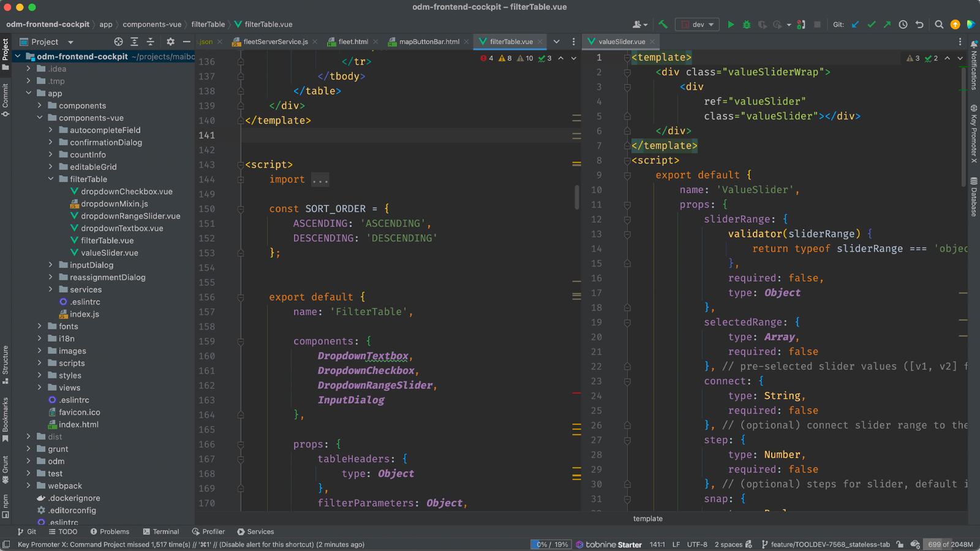The width and height of the screenshot is (980, 551).
Task: Click the feature/TOOLDEV-7568 branch widget
Action: [x=826, y=544]
